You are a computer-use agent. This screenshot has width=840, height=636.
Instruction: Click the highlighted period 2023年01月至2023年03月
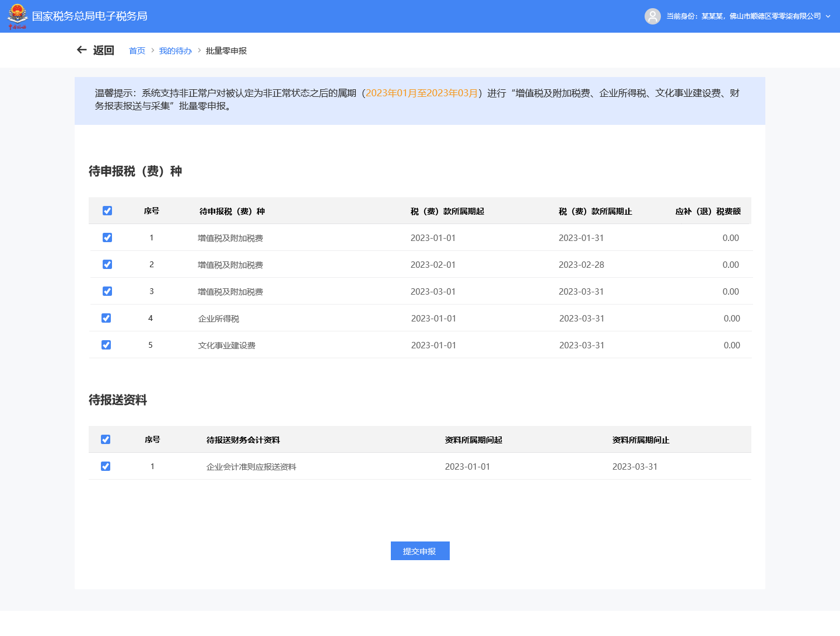(x=422, y=93)
